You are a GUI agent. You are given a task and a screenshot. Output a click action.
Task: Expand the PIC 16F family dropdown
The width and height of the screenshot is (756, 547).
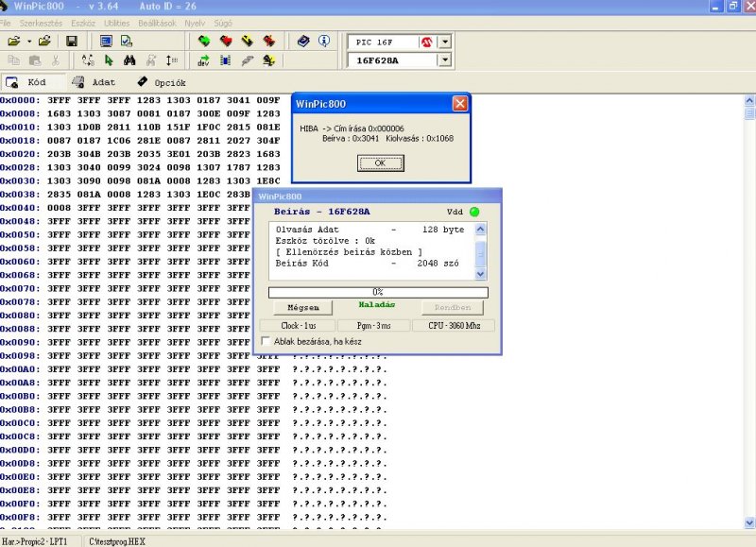click(445, 42)
